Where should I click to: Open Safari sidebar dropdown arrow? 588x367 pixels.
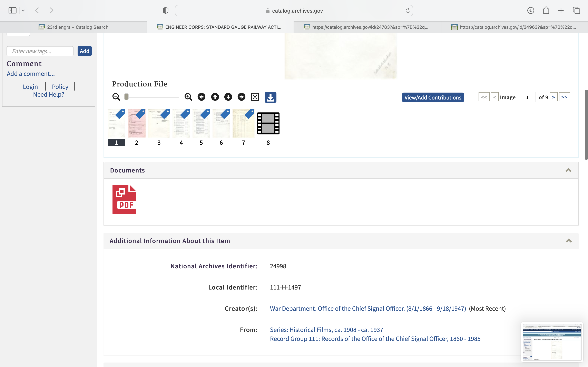click(23, 10)
